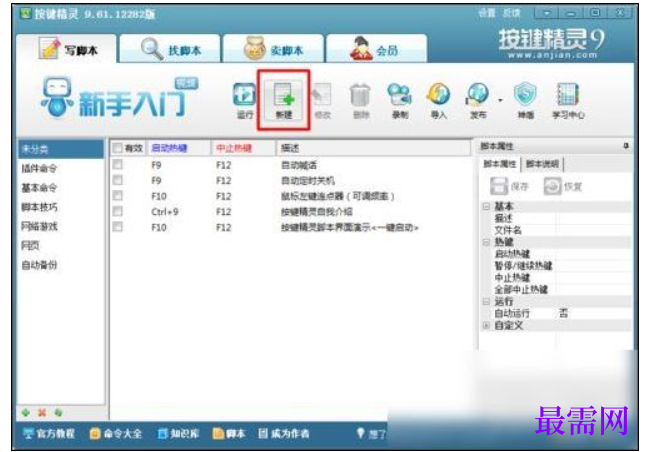647x452 pixels.
Task: Click 设置 in the title bar
Action: (x=487, y=13)
